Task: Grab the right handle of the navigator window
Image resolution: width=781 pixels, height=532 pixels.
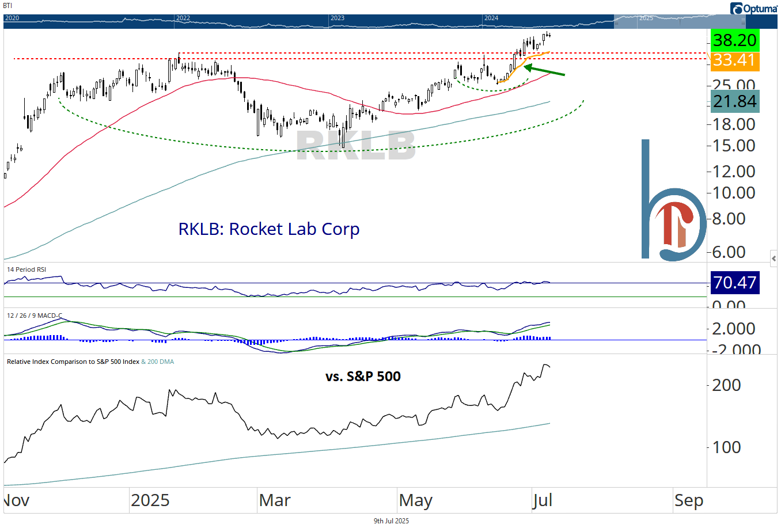Action: [x=744, y=21]
